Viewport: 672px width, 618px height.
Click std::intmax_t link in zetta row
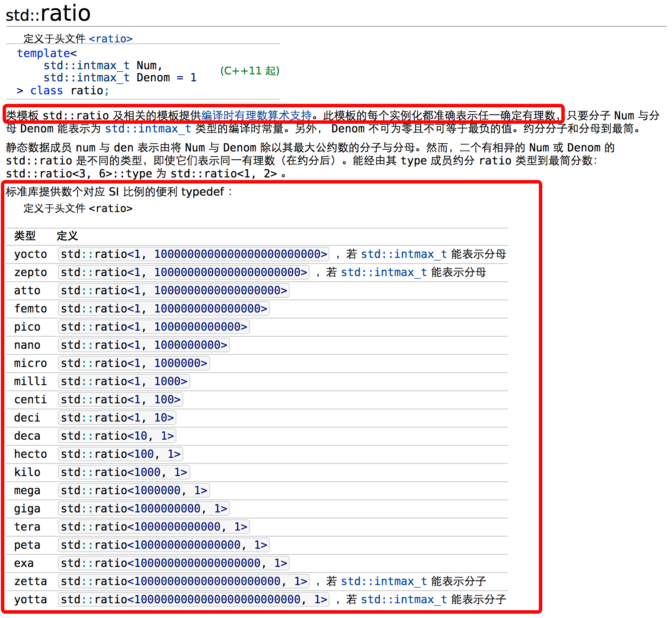pyautogui.click(x=384, y=581)
